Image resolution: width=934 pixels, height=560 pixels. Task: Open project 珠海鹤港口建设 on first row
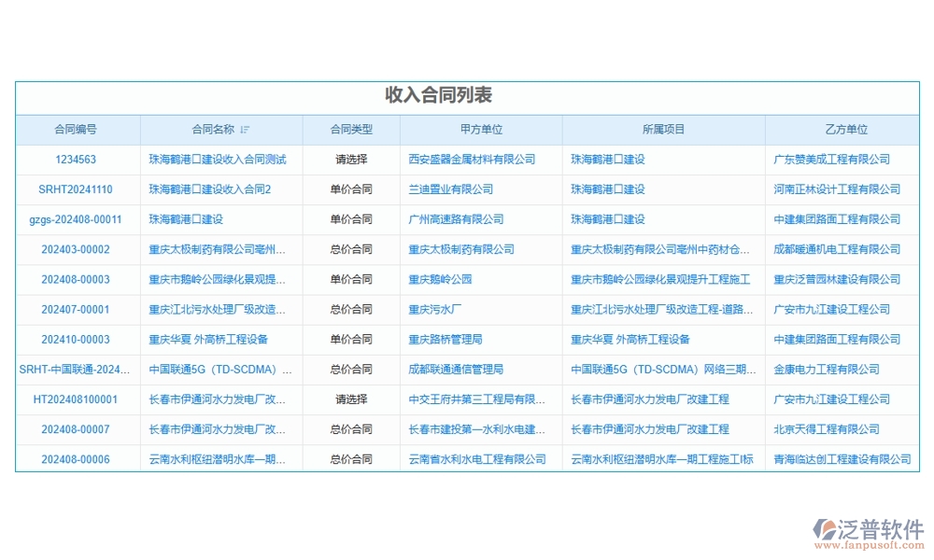[607, 159]
